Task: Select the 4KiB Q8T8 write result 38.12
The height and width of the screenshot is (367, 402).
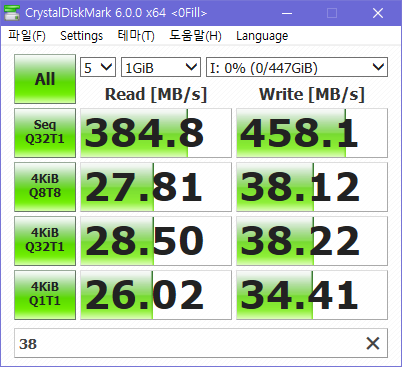Action: [x=312, y=187]
